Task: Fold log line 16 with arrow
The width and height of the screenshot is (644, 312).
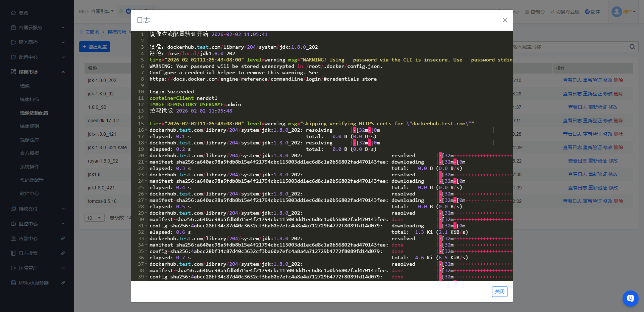Action: click(x=146, y=130)
